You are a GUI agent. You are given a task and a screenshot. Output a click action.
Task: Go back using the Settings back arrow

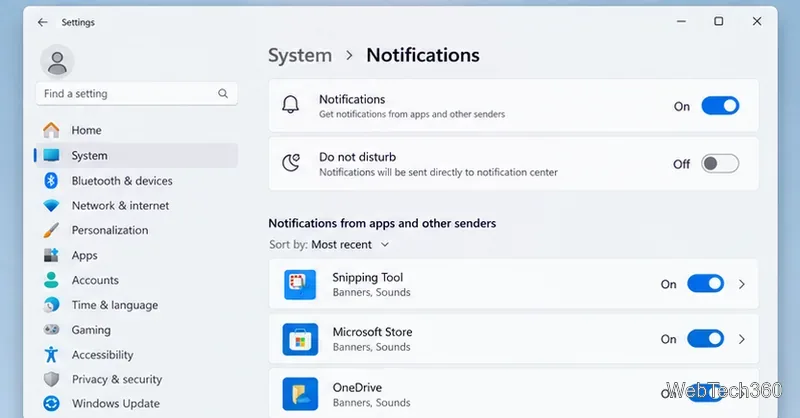pos(42,22)
